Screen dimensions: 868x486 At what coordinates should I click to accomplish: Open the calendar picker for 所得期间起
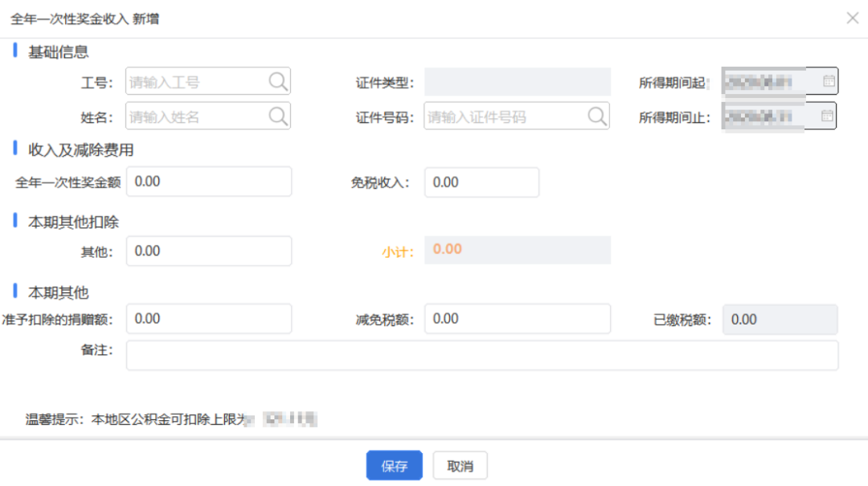pos(830,80)
